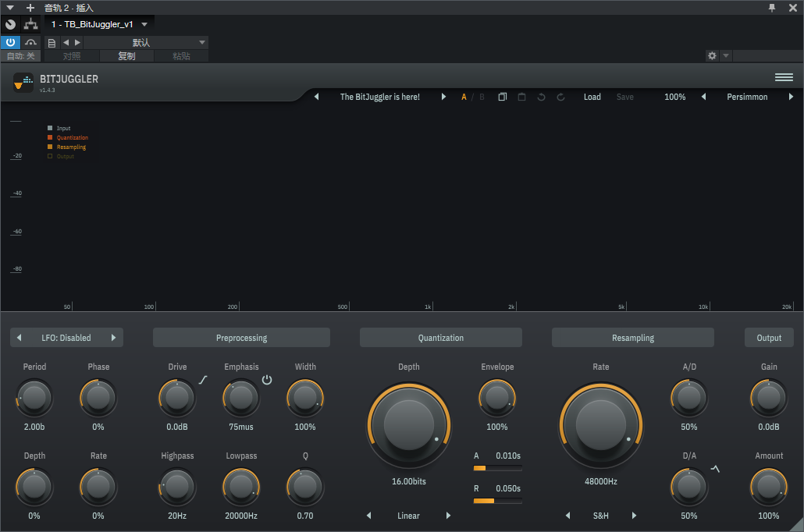This screenshot has width=804, height=532.
Task: Switch to next color theme after Persimmon
Action: (791, 97)
